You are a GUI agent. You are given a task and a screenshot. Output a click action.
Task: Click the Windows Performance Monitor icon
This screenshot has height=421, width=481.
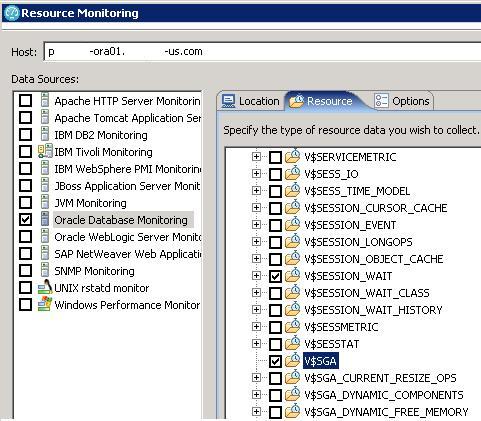click(45, 304)
